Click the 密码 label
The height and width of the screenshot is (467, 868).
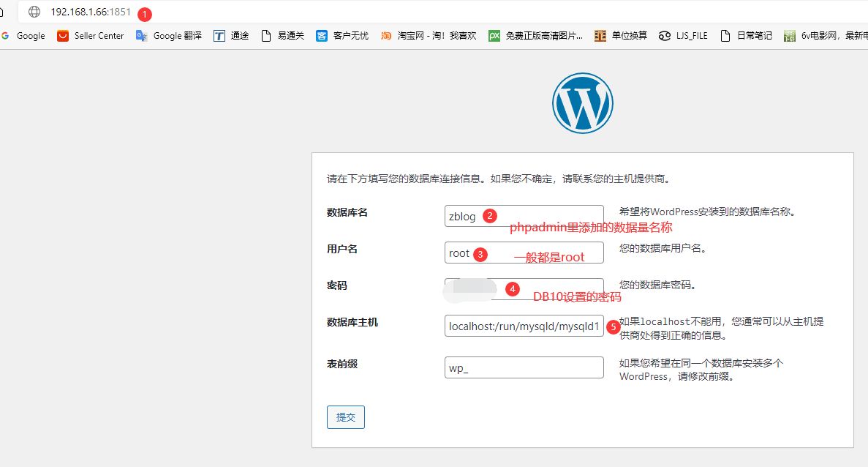[x=336, y=285]
